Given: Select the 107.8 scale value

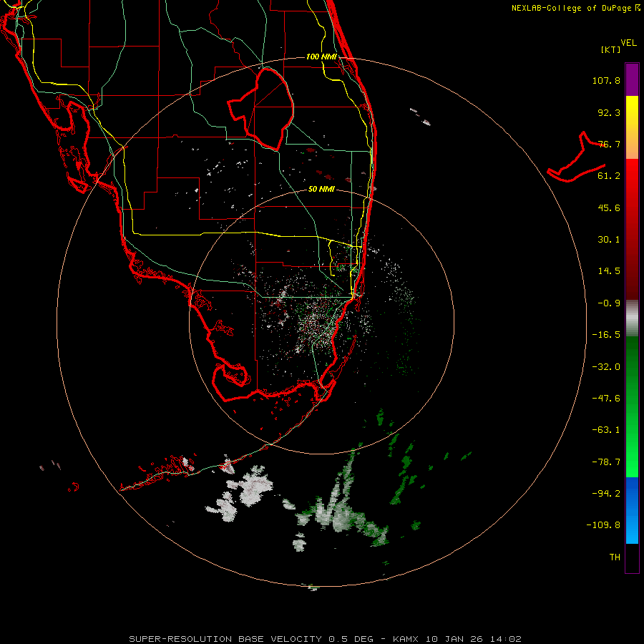Looking at the screenshot, I should [x=606, y=81].
